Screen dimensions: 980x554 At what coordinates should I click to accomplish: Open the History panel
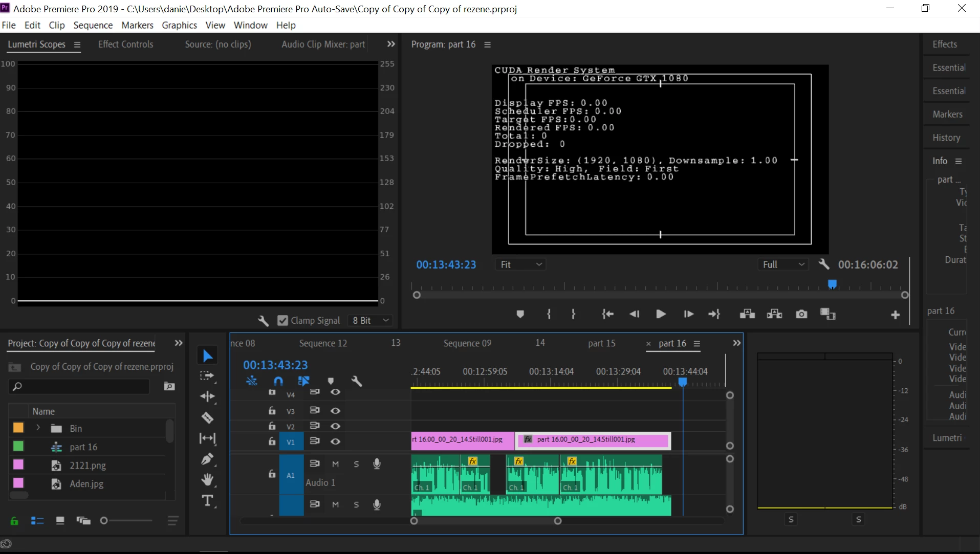tap(946, 138)
